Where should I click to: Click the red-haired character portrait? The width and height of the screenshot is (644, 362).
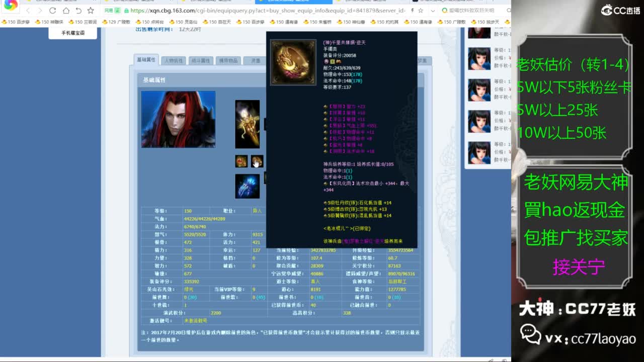[178, 119]
